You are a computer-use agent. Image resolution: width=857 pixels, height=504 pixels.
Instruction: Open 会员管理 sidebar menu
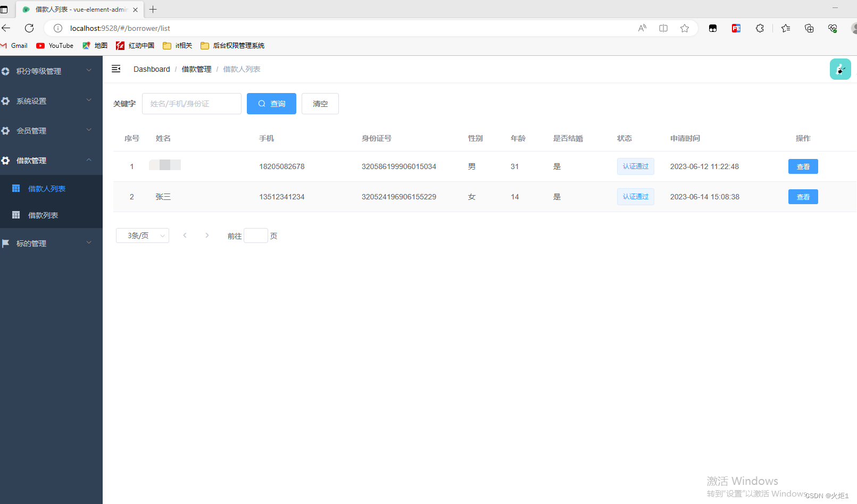(x=51, y=131)
